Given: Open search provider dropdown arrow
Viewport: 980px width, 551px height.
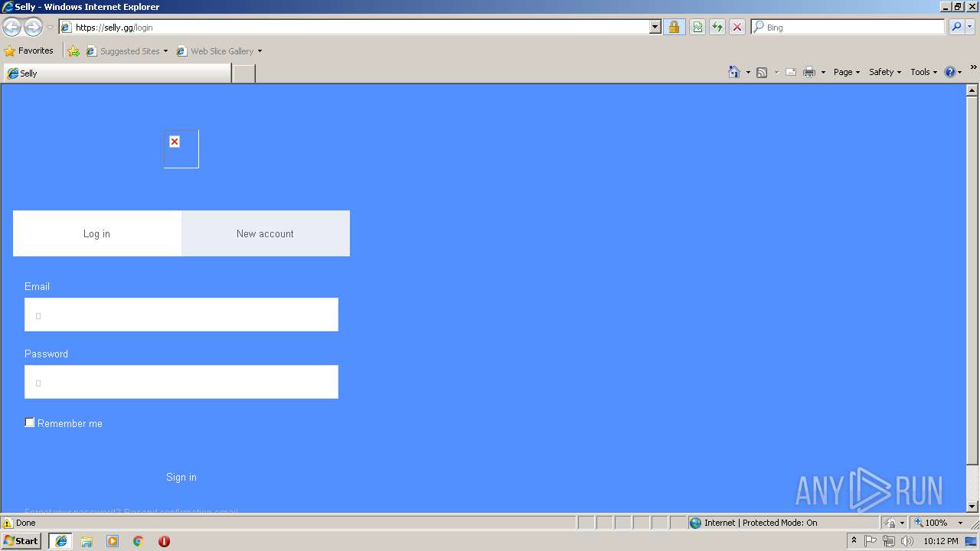Looking at the screenshot, I should (x=970, y=28).
